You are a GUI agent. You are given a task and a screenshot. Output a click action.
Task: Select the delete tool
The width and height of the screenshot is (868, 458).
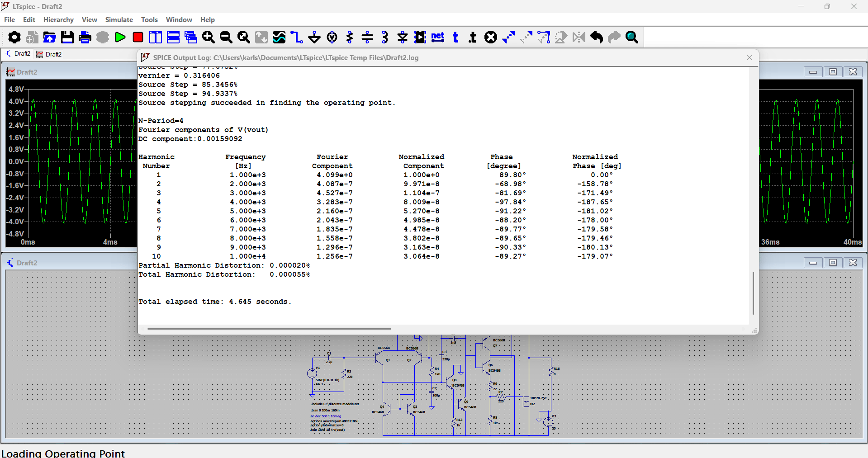[491, 37]
